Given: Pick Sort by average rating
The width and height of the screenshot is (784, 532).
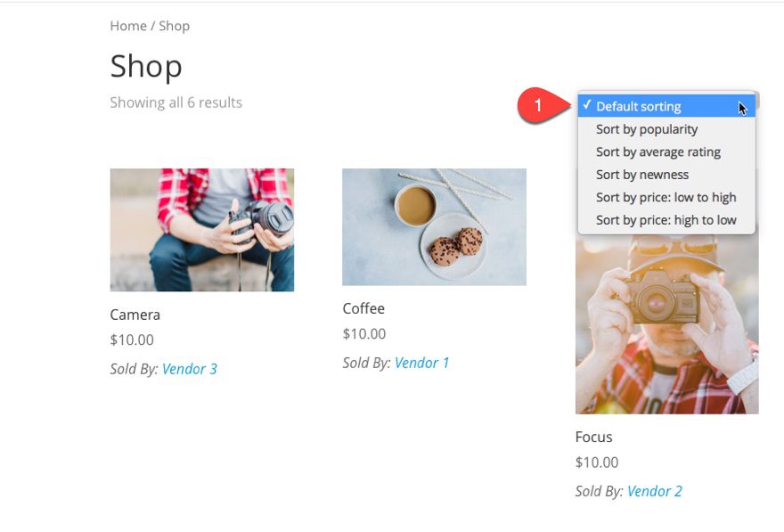Looking at the screenshot, I should 657,152.
